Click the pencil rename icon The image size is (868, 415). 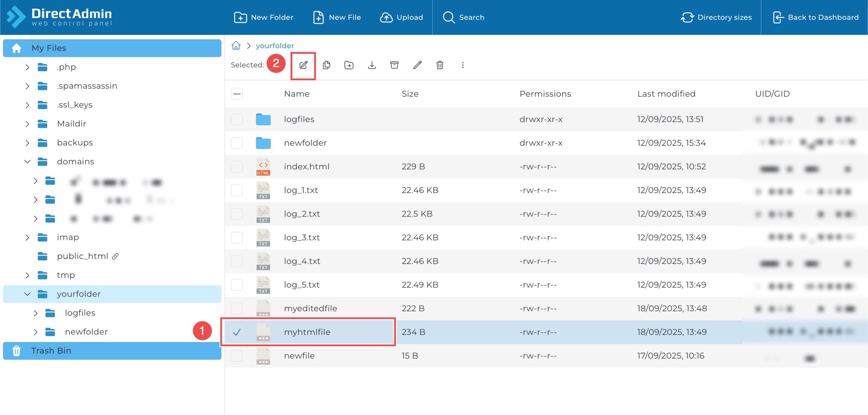[x=417, y=65]
